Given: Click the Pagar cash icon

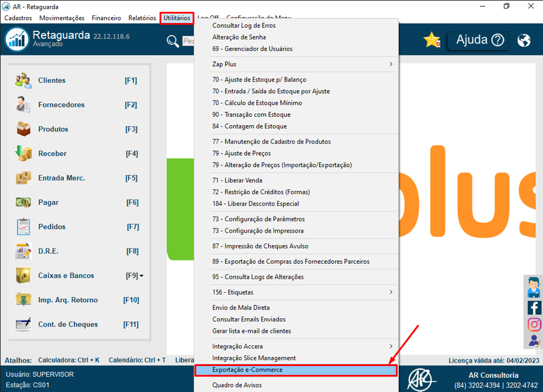Looking at the screenshot, I should pyautogui.click(x=23, y=202).
